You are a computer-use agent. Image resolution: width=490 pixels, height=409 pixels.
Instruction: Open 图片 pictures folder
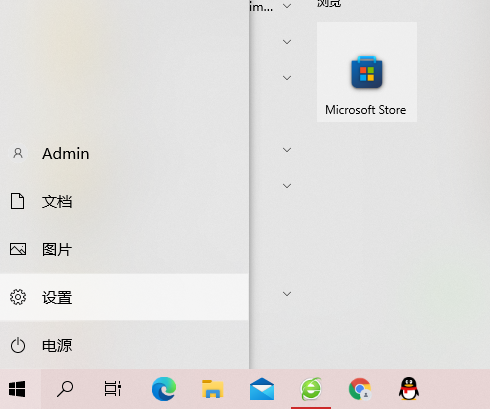click(x=124, y=249)
